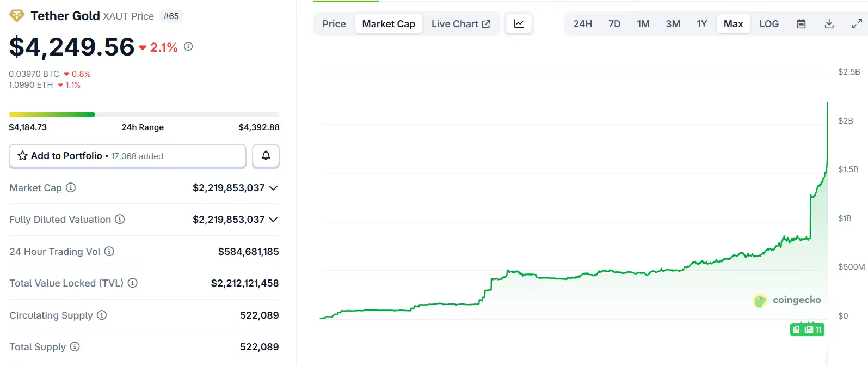Open the chart type line icon
This screenshot has height=365, width=868.
pos(519,24)
